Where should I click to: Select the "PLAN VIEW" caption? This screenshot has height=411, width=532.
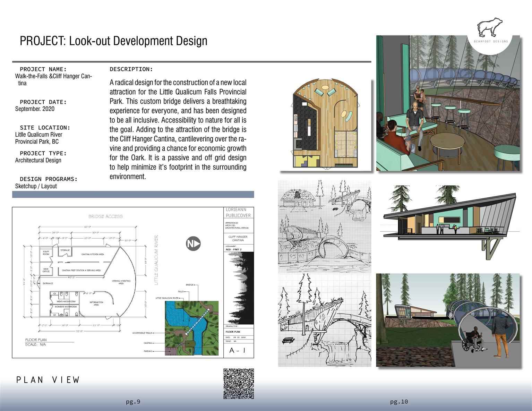pyautogui.click(x=48, y=380)
